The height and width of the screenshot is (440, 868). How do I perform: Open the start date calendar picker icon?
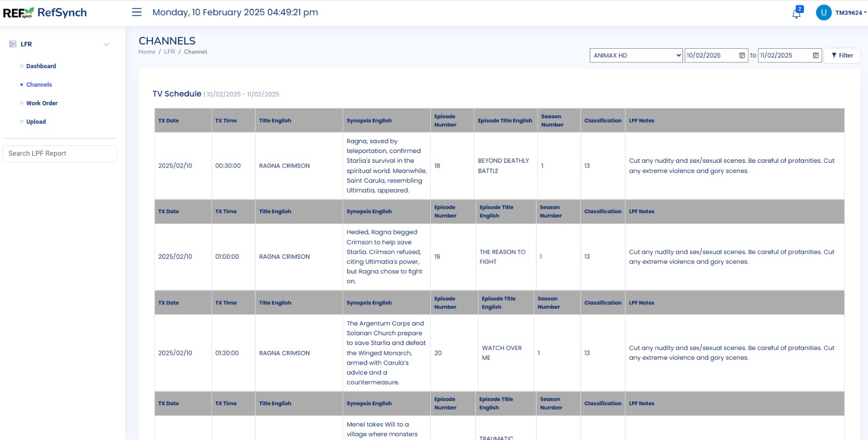pyautogui.click(x=742, y=55)
